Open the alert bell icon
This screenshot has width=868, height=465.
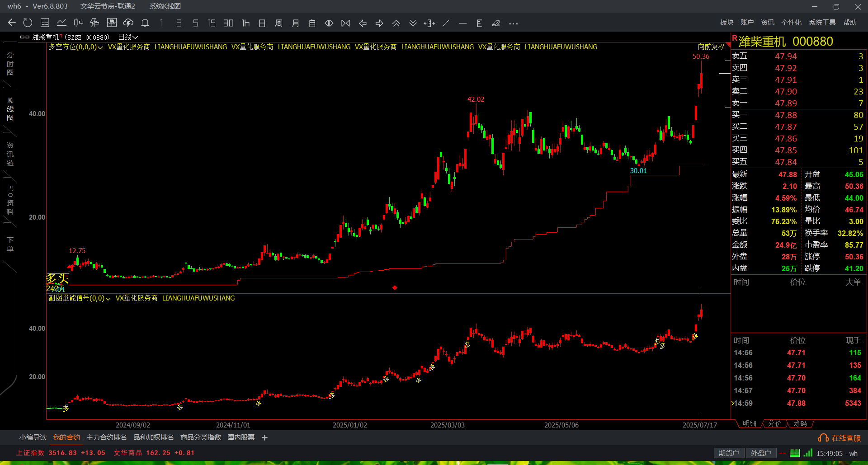145,23
